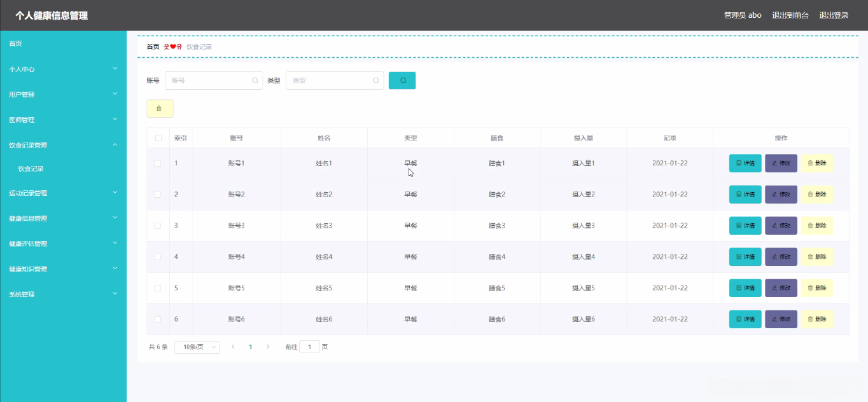868x402 pixels.
Task: Click the next page arrow in pagination
Action: (x=268, y=347)
